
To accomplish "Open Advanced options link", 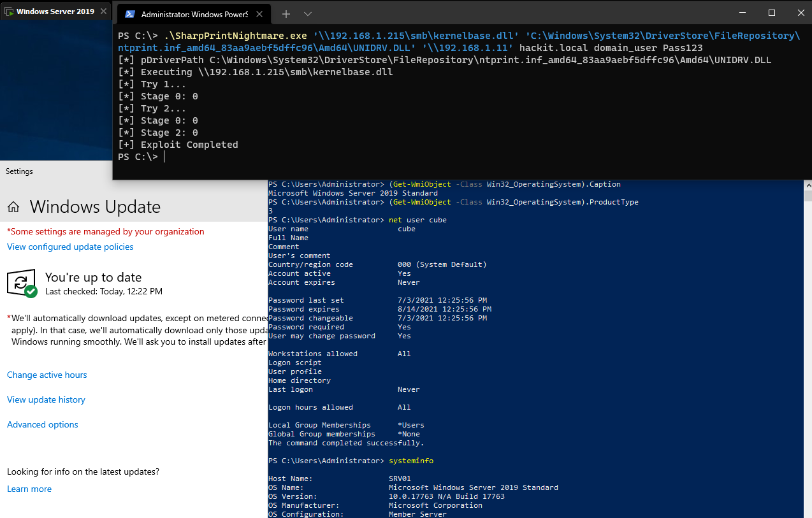I will coord(43,424).
